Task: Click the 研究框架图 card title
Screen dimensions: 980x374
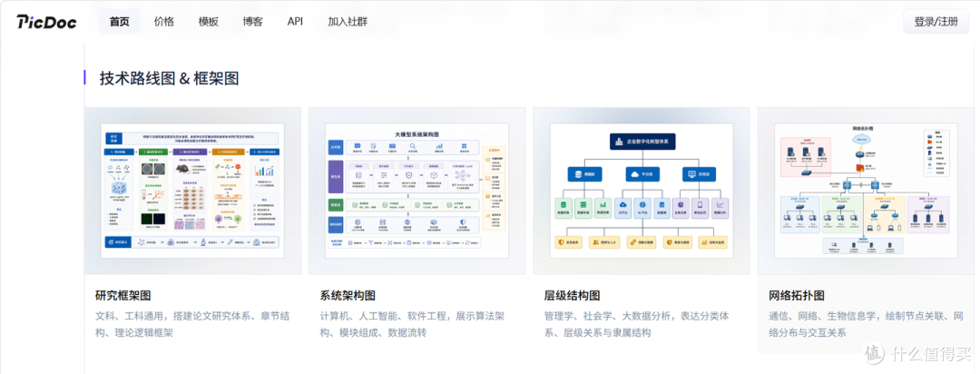Action: [x=123, y=295]
